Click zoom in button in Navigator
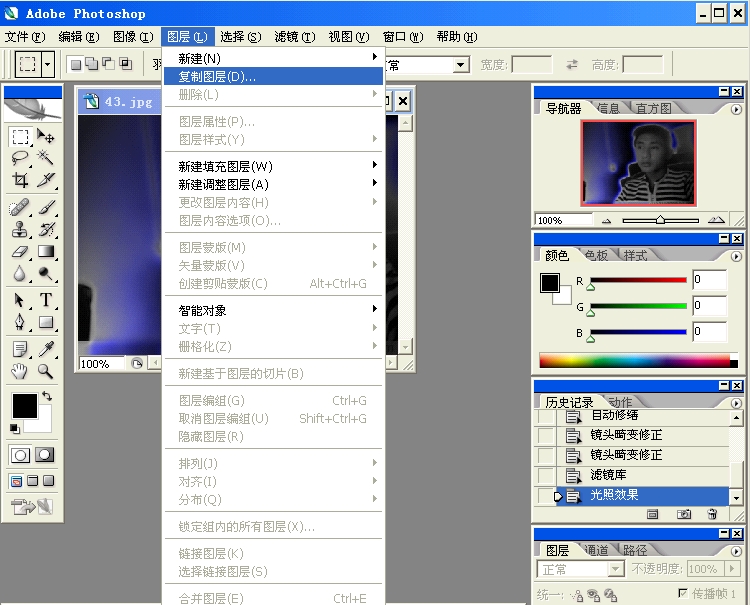The image size is (750, 605). click(x=716, y=220)
